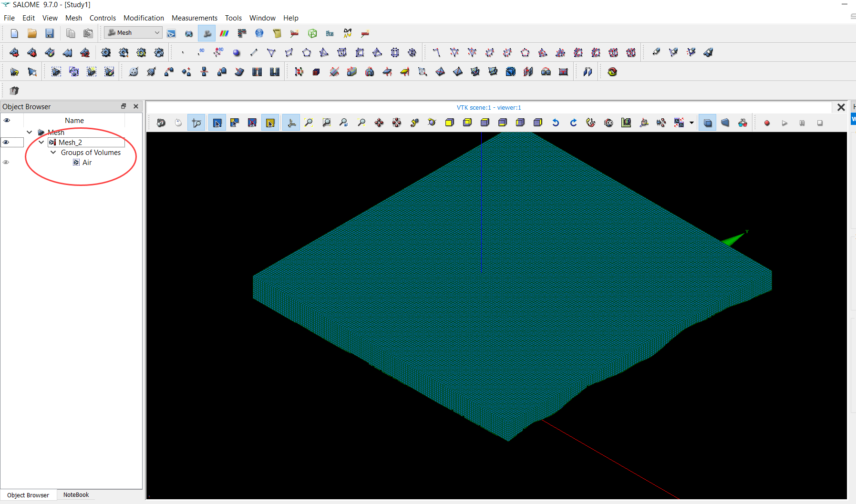
Task: Open the Modification menu
Action: point(144,18)
